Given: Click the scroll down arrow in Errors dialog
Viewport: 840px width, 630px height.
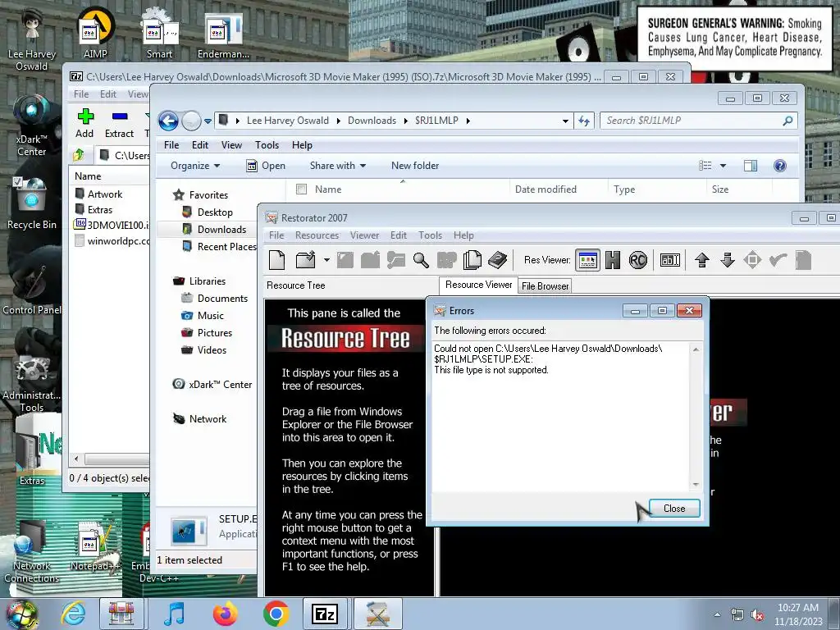Looking at the screenshot, I should [696, 484].
